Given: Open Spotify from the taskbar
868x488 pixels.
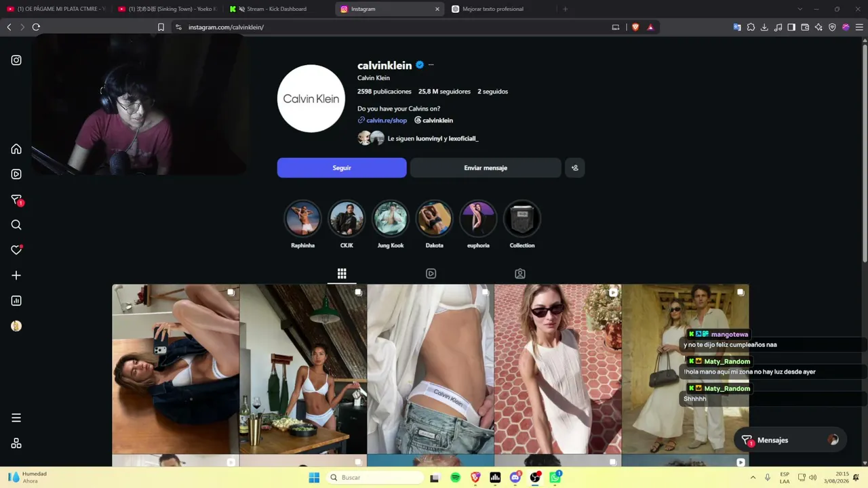Looking at the screenshot, I should coord(456,477).
